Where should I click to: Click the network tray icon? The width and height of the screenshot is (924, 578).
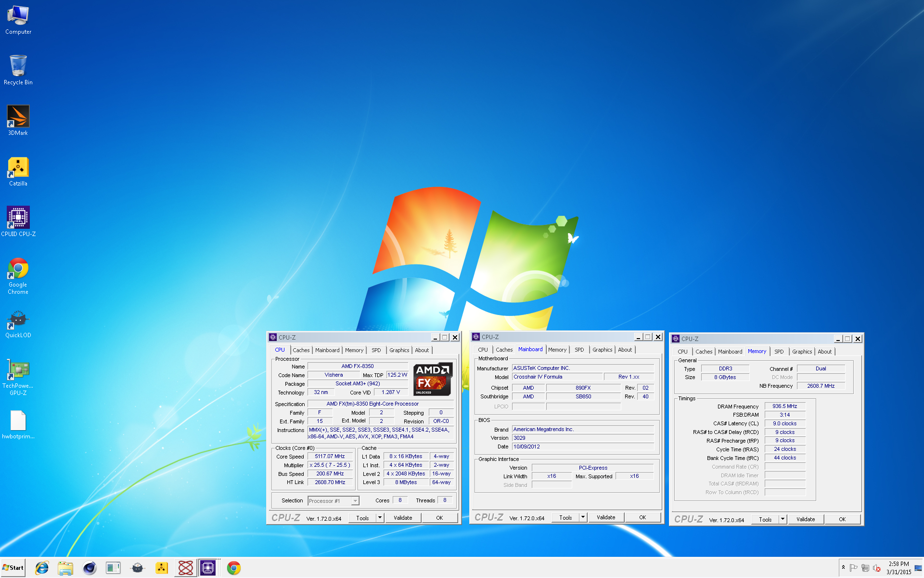coord(865,568)
